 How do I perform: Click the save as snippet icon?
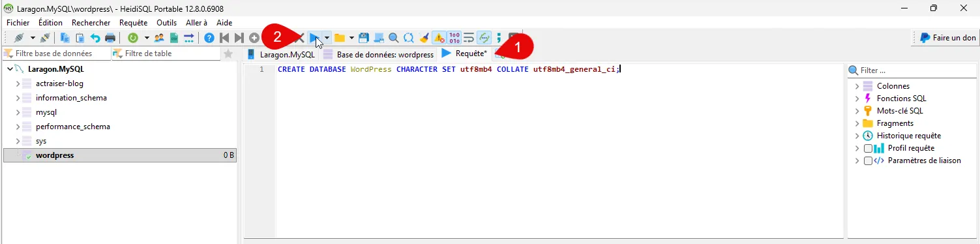(x=379, y=38)
